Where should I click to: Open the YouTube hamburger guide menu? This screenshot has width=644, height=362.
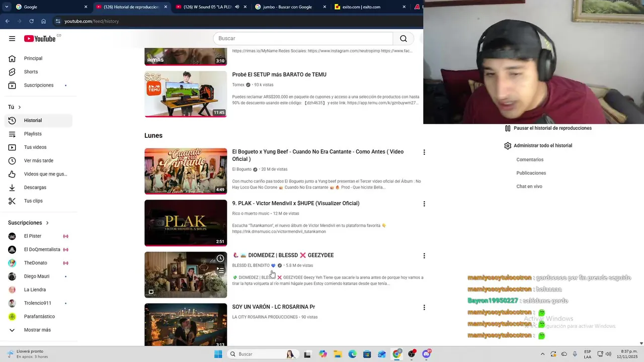click(x=12, y=39)
